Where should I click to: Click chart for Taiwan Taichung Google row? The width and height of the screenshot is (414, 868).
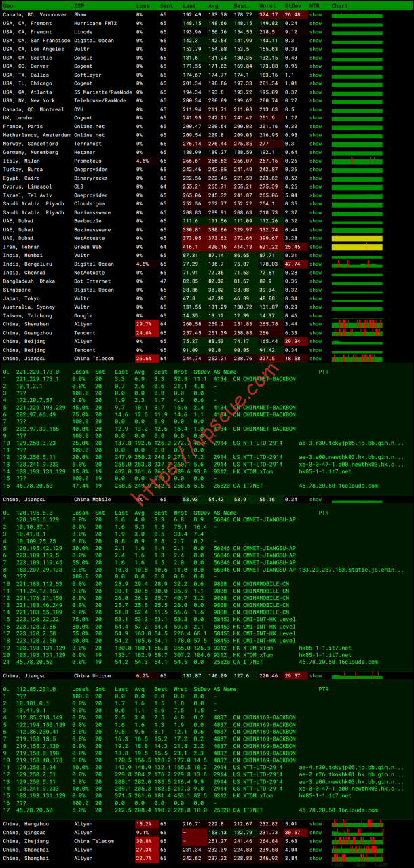click(357, 315)
